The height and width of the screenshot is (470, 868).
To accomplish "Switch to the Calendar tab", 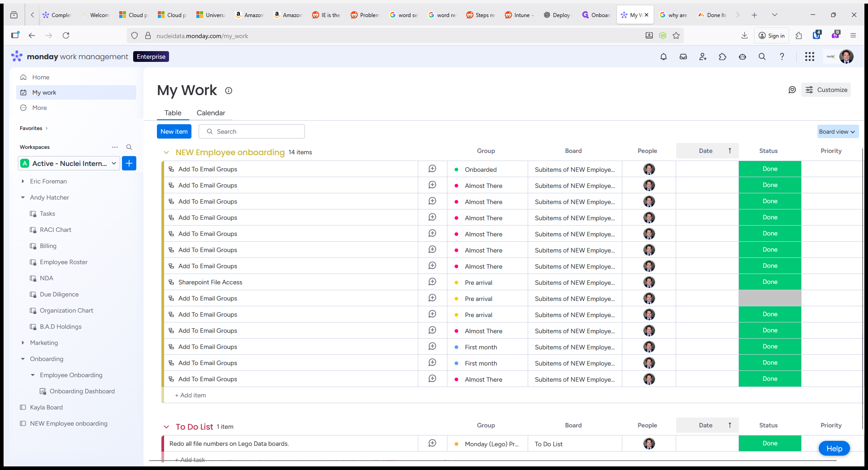I will pyautogui.click(x=211, y=113).
